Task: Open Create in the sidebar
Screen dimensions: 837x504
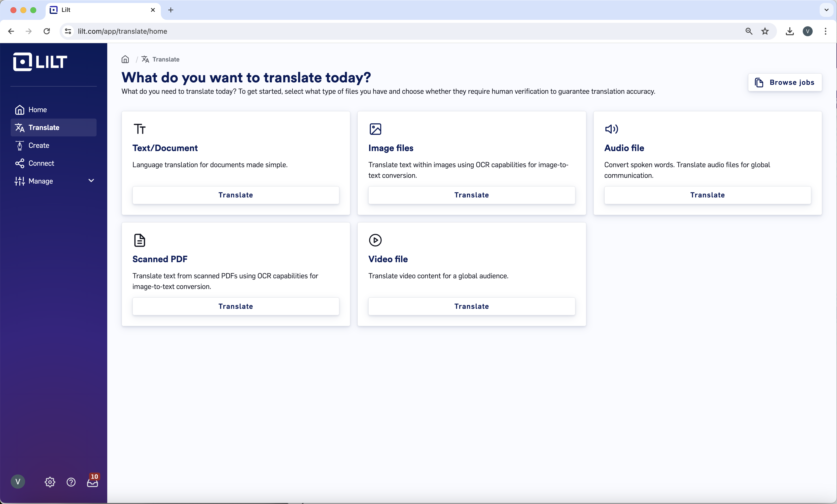Action: click(x=53, y=145)
